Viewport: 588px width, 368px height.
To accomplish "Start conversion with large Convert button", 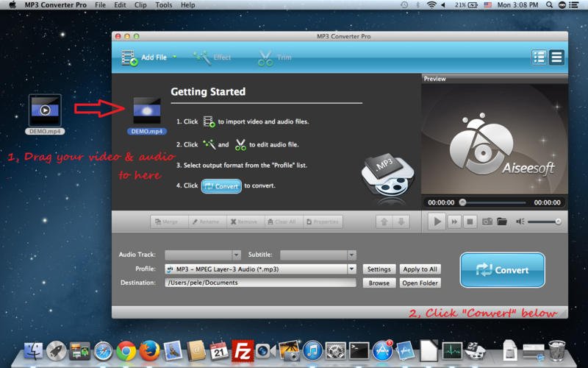I will (x=502, y=270).
